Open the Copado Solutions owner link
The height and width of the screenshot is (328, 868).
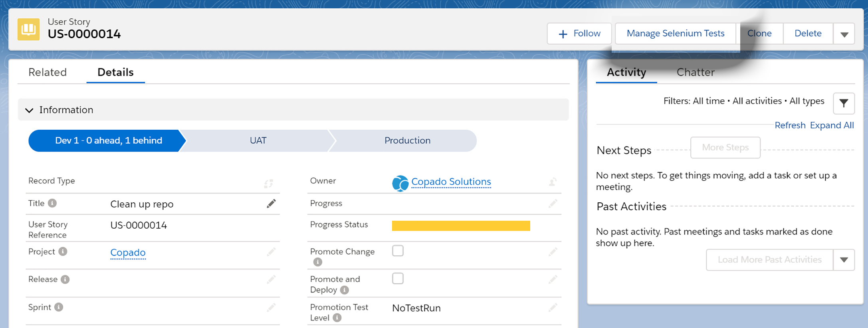click(x=451, y=182)
